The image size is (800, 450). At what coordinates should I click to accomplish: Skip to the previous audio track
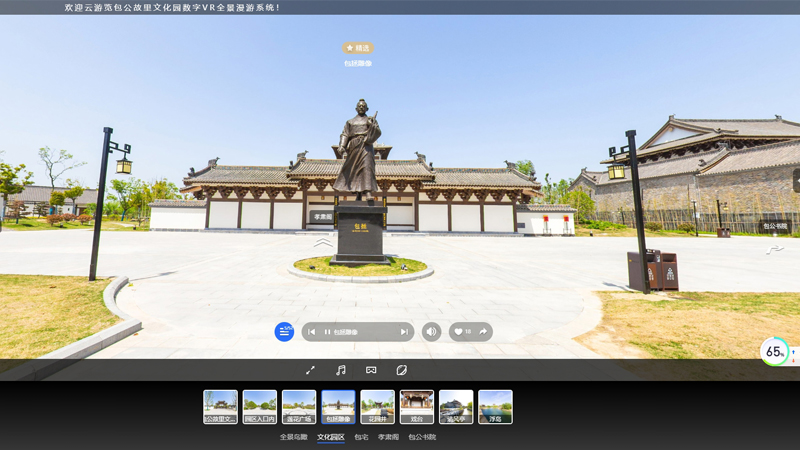coord(312,332)
